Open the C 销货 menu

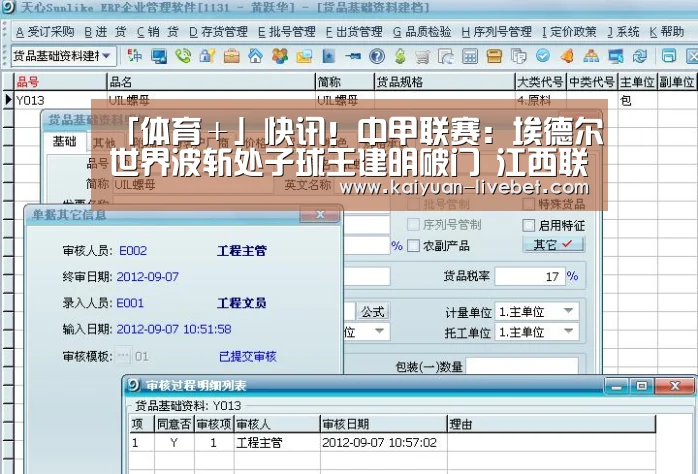point(158,32)
